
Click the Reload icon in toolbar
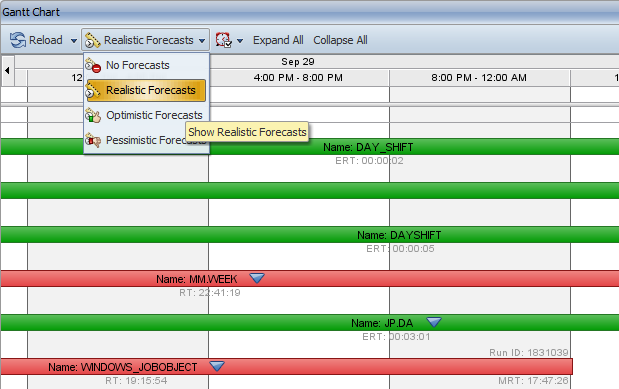18,40
